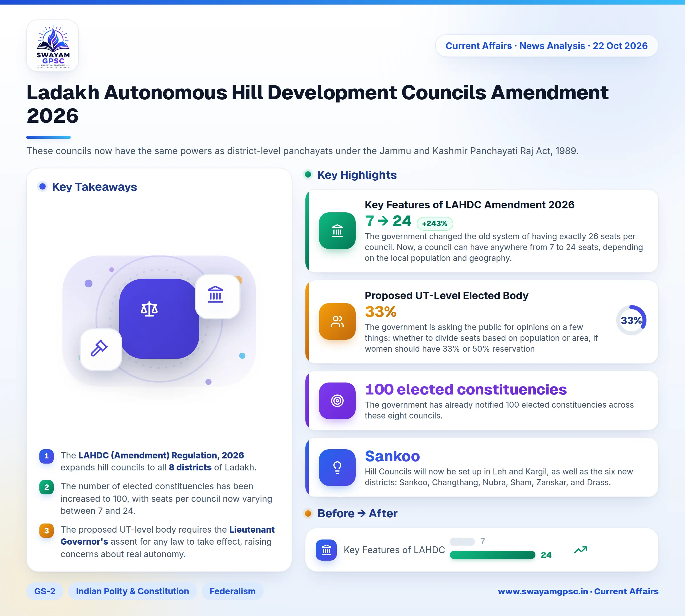685x616 pixels.
Task: Click the large orange 33% figure
Action: [x=380, y=312]
